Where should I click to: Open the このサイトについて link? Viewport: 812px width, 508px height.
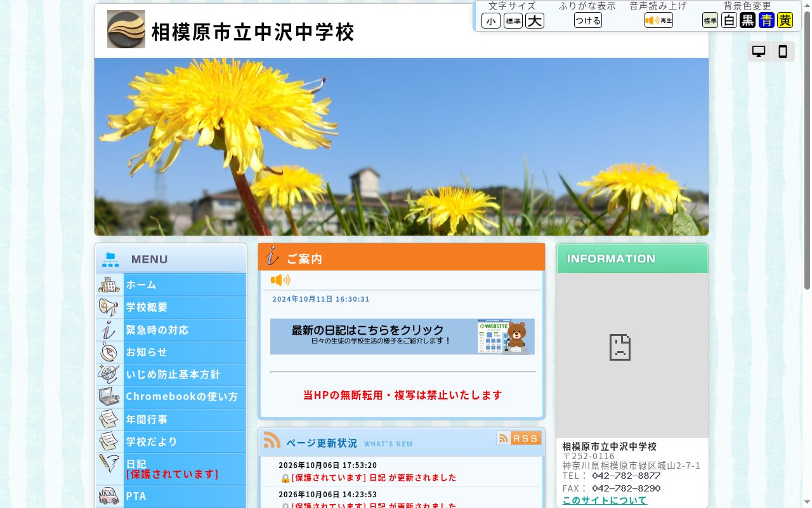tap(605, 500)
